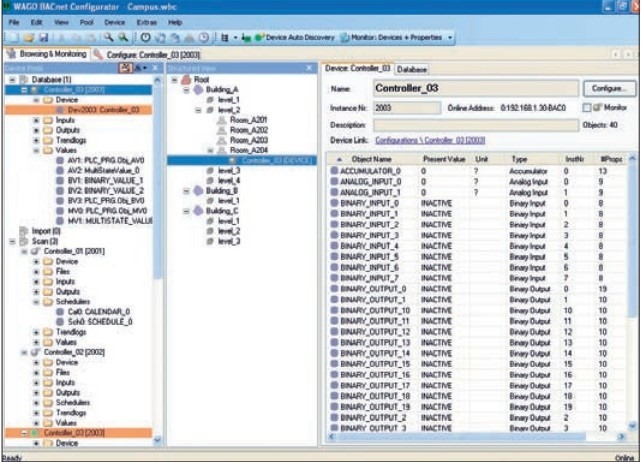
Task: Toggle the Monitor checkbox
Action: pyautogui.click(x=587, y=108)
